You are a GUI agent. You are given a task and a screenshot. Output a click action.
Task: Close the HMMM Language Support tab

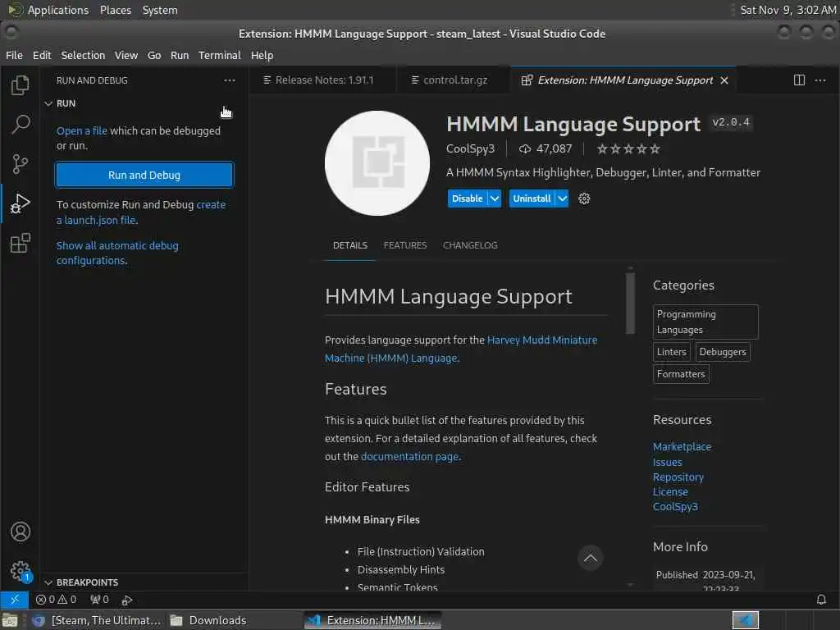pyautogui.click(x=724, y=80)
